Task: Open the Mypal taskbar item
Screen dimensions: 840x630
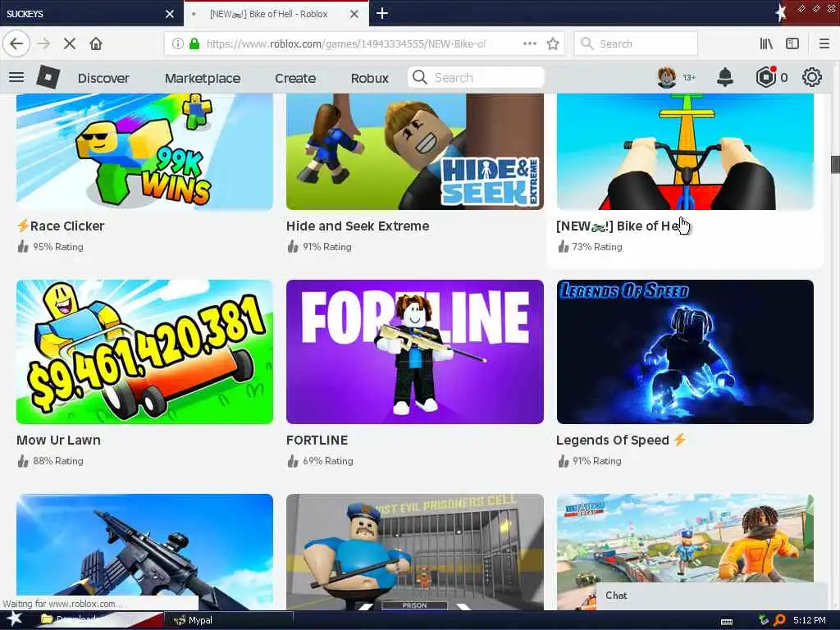Action: [228, 620]
